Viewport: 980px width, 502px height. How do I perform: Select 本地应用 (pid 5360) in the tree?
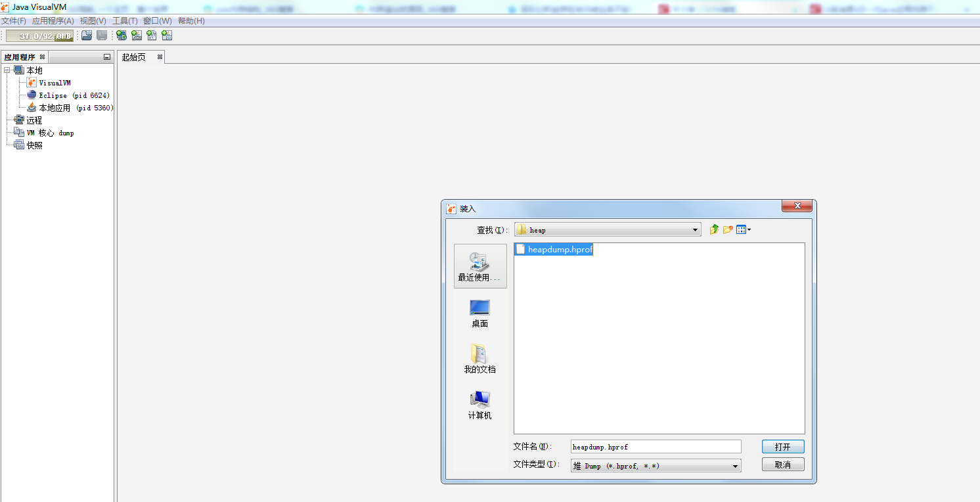pos(76,108)
